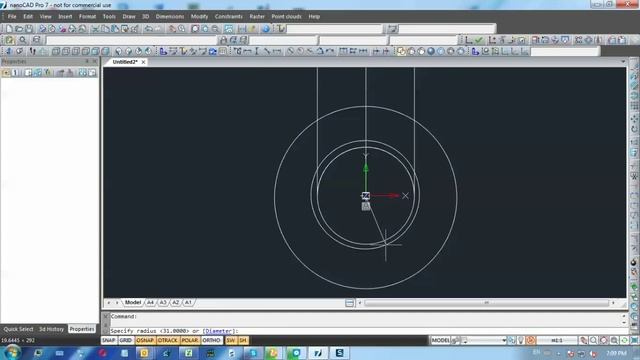The height and width of the screenshot is (360, 640).
Task: Toggle the SH status button
Action: click(x=243, y=340)
